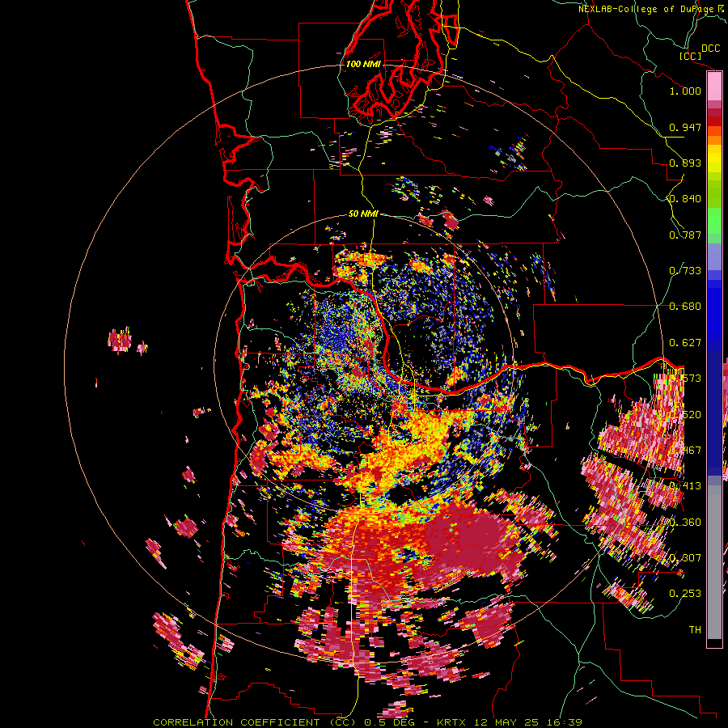Click the 100 NMI range ring label

[363, 64]
